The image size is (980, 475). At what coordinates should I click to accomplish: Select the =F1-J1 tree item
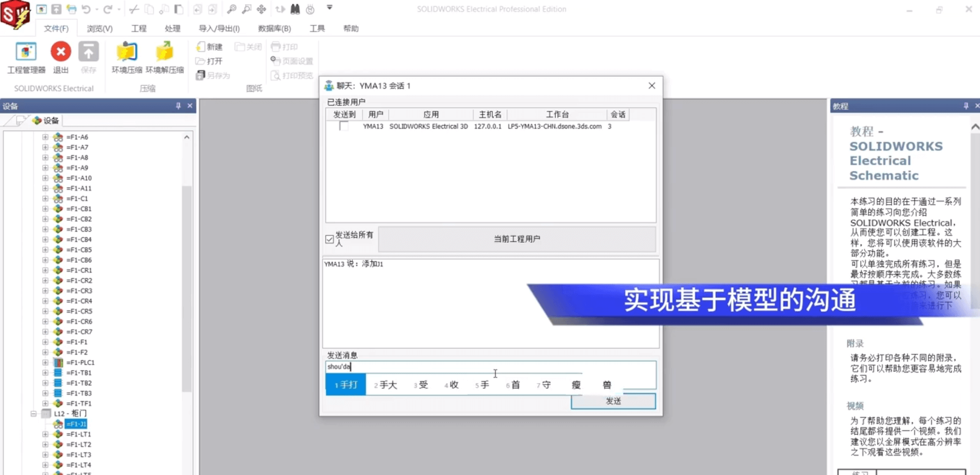[76, 424]
